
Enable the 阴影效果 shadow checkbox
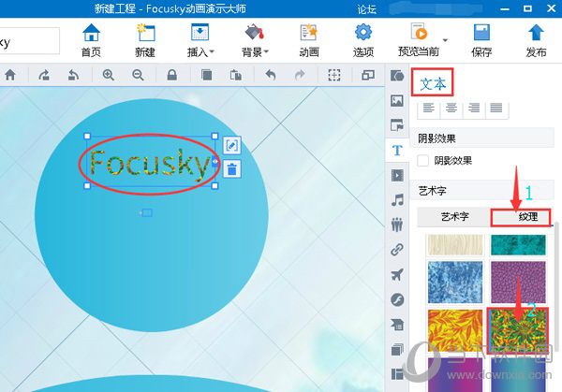[x=423, y=160]
